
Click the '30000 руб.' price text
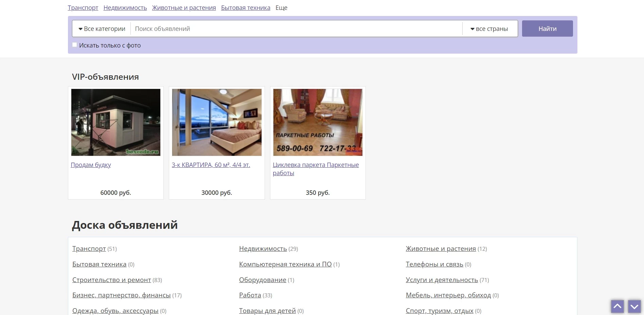[x=217, y=193]
